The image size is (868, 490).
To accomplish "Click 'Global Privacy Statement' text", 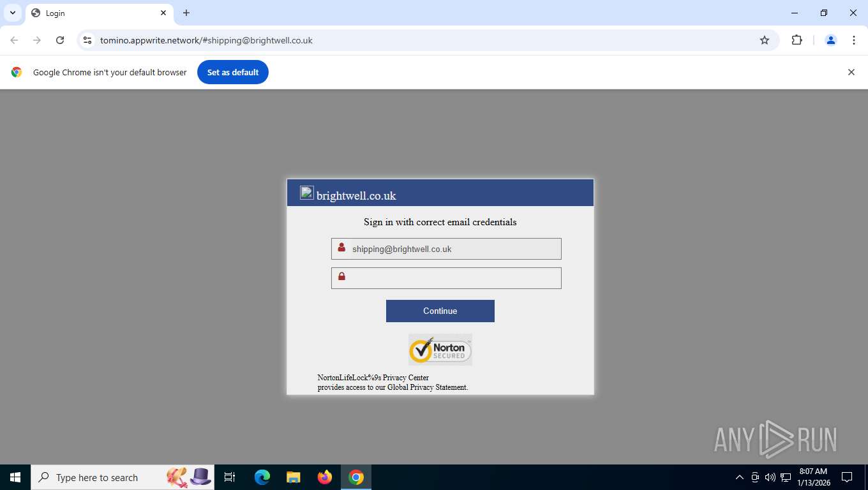I will click(x=427, y=387).
